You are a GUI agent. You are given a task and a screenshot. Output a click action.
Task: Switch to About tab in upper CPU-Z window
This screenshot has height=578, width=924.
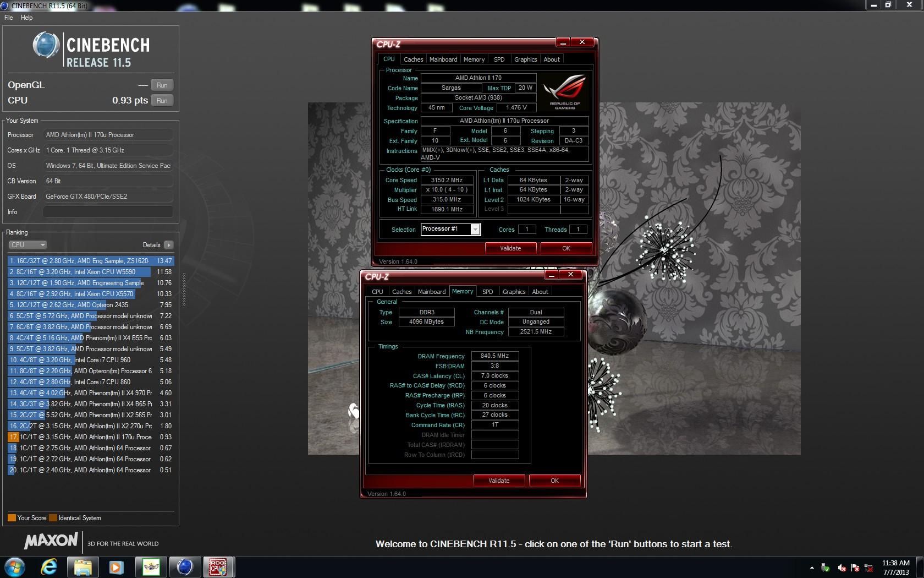click(552, 59)
